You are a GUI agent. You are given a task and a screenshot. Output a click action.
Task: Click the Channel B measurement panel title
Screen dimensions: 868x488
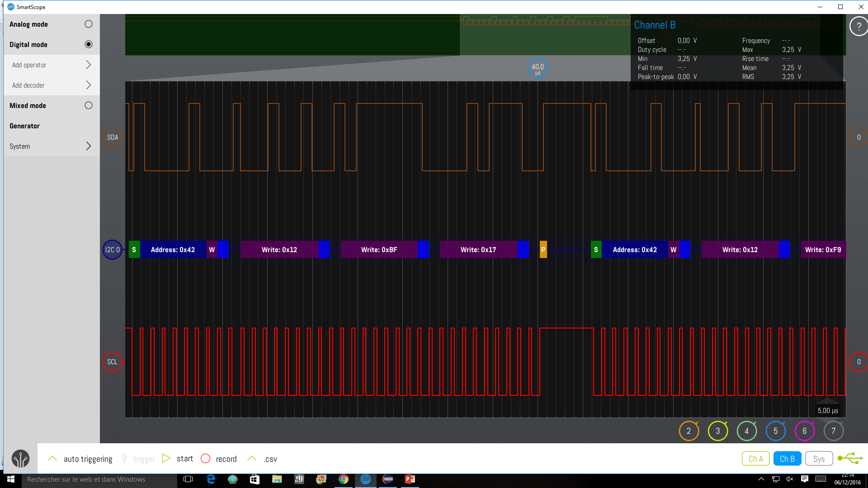pos(655,25)
